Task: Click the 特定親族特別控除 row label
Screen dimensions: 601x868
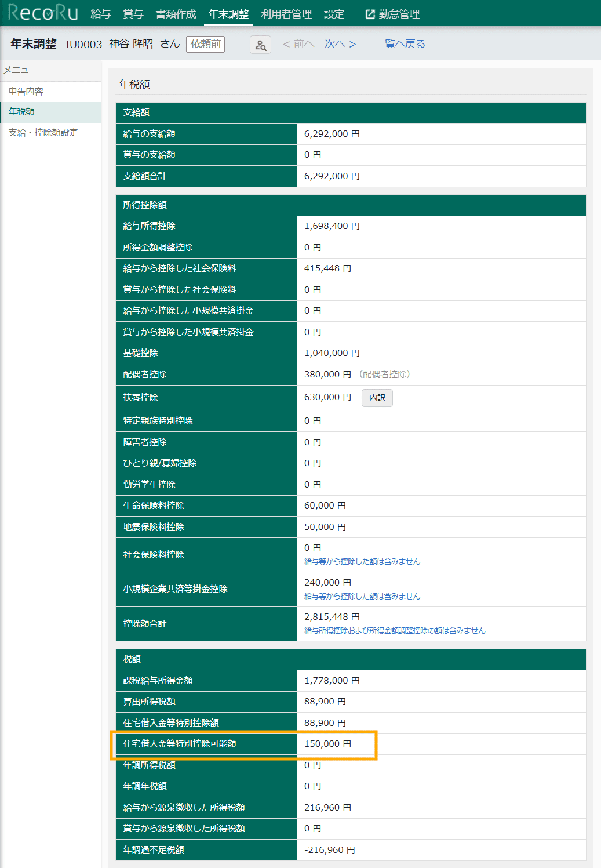Action: pos(158,421)
